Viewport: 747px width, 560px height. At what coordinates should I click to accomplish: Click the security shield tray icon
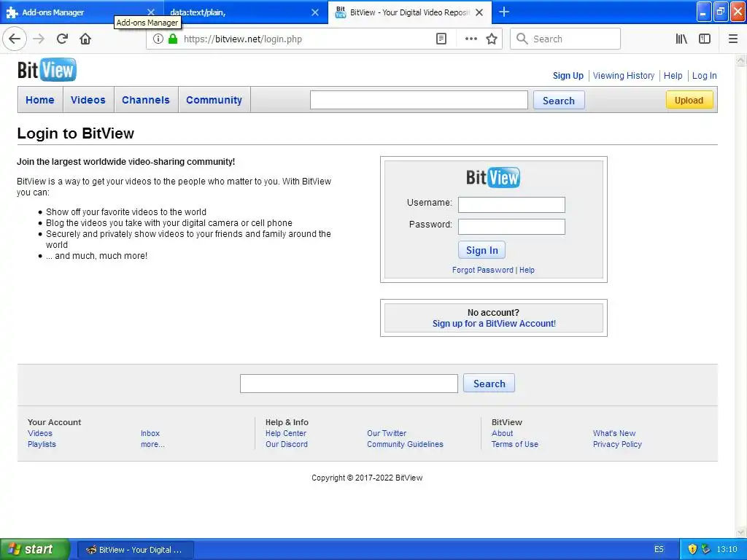(693, 549)
